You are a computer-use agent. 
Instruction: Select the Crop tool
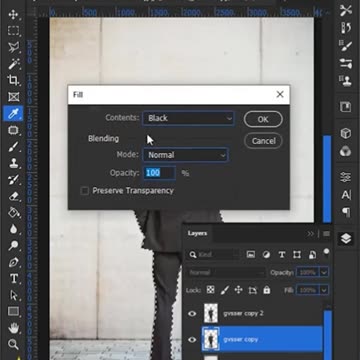13,80
